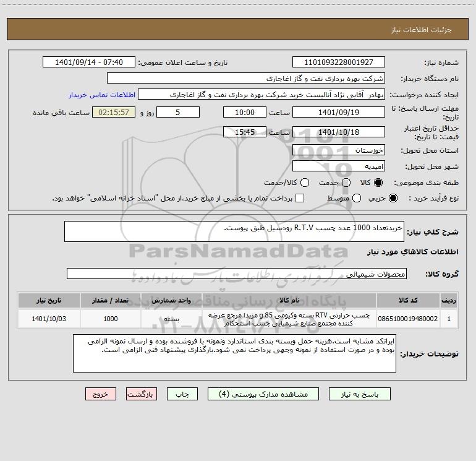Viewport: 476px width, 461px height.
Task: Open مشاهده مدارک پیوستی (4) button
Action: [263, 394]
